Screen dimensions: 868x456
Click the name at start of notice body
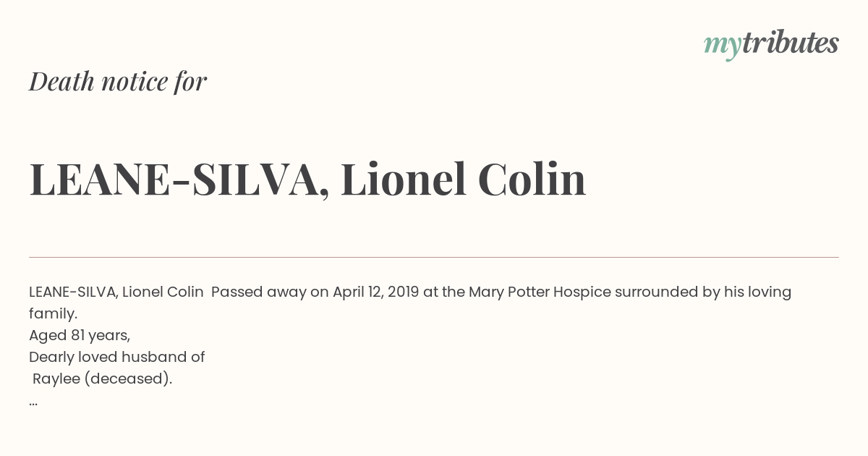pyautogui.click(x=116, y=292)
